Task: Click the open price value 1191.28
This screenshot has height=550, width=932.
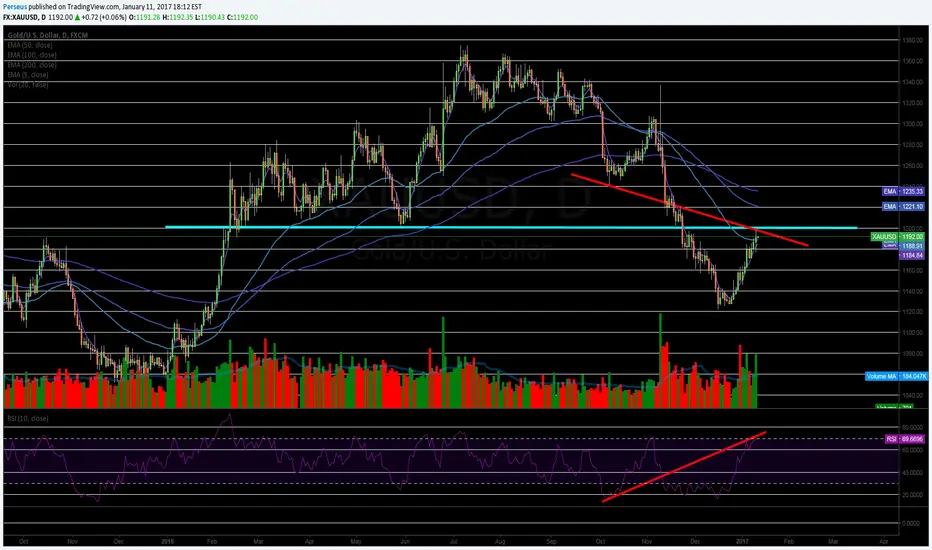Action: coord(149,17)
